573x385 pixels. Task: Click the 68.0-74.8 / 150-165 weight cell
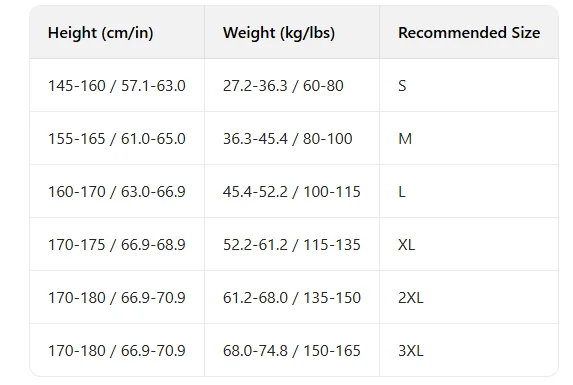click(292, 350)
